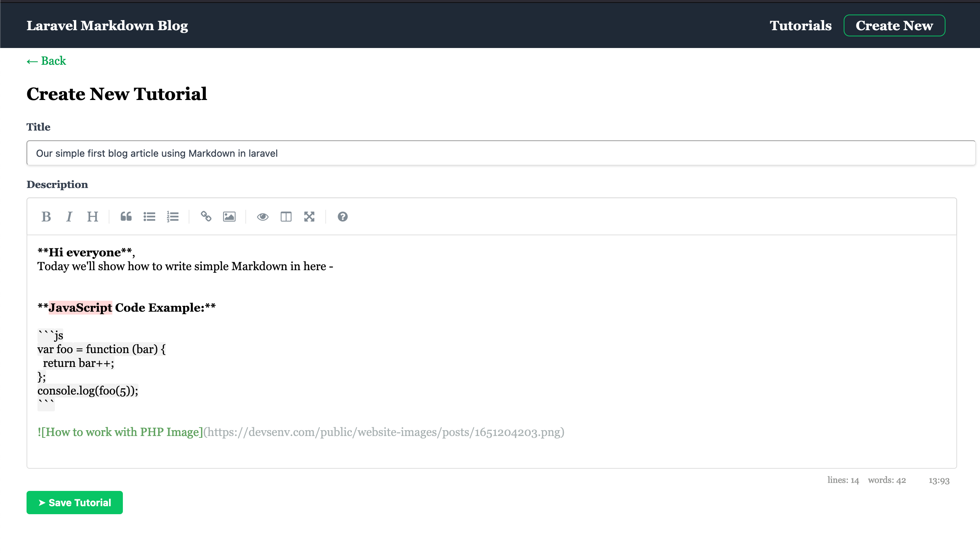980x560 pixels.
Task: Click the 'console.log(foo(5));' line
Action: [88, 391]
